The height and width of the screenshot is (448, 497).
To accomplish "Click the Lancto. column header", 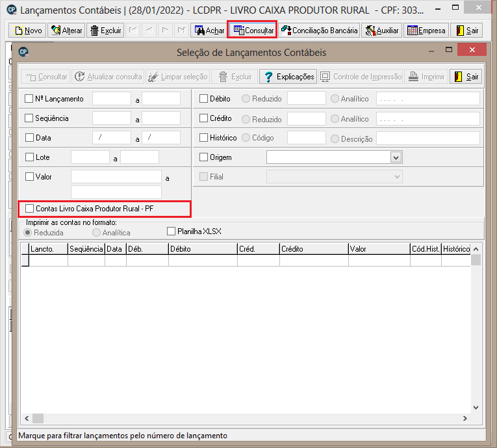I will [x=49, y=249].
